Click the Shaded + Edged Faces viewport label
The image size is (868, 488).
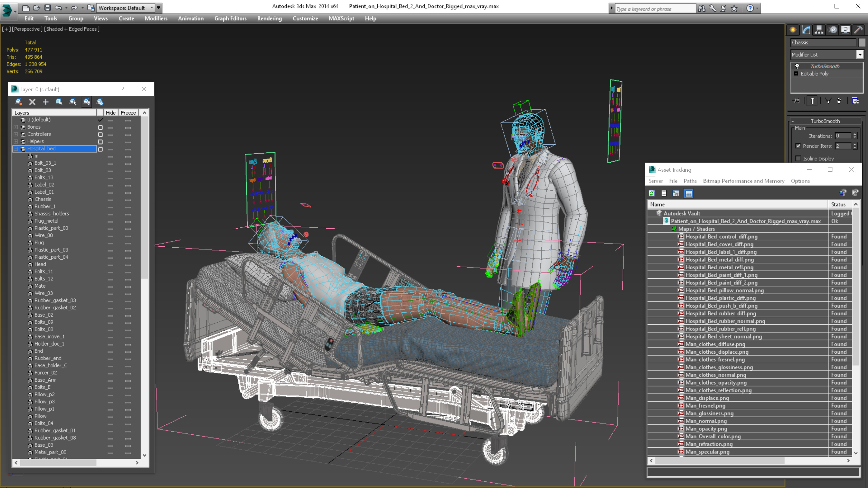[x=72, y=29]
